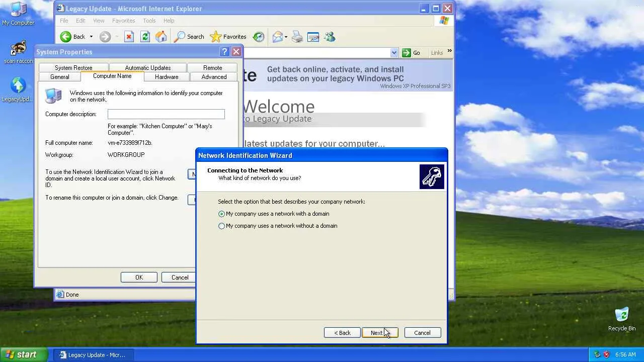Open the View menu in Internet Explorer
Viewport: 644px width, 362px height.
(x=99, y=21)
